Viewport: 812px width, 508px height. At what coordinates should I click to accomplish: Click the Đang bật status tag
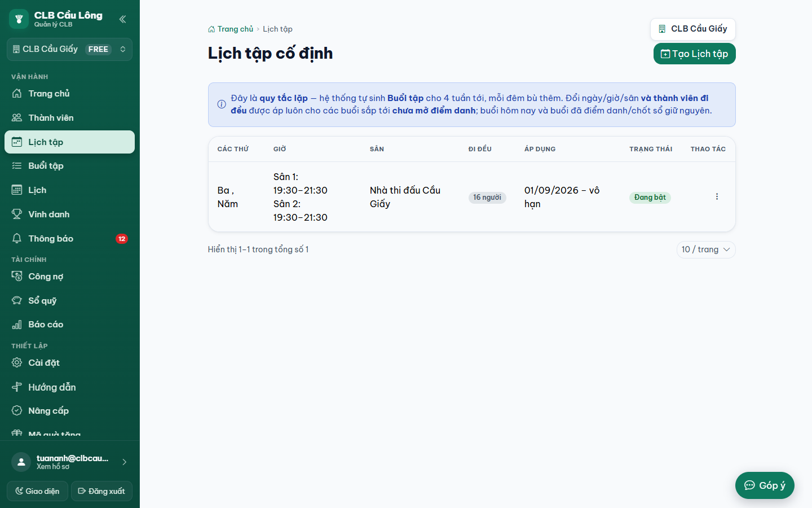point(650,198)
